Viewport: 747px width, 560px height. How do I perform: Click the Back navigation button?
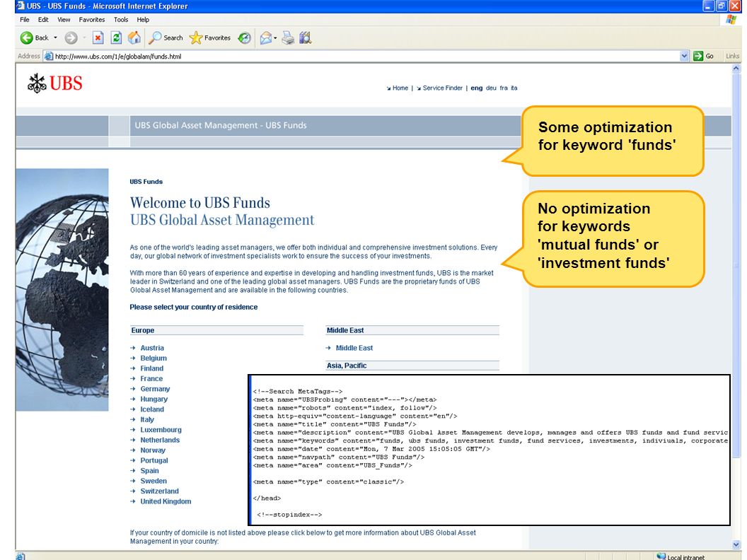[x=34, y=37]
